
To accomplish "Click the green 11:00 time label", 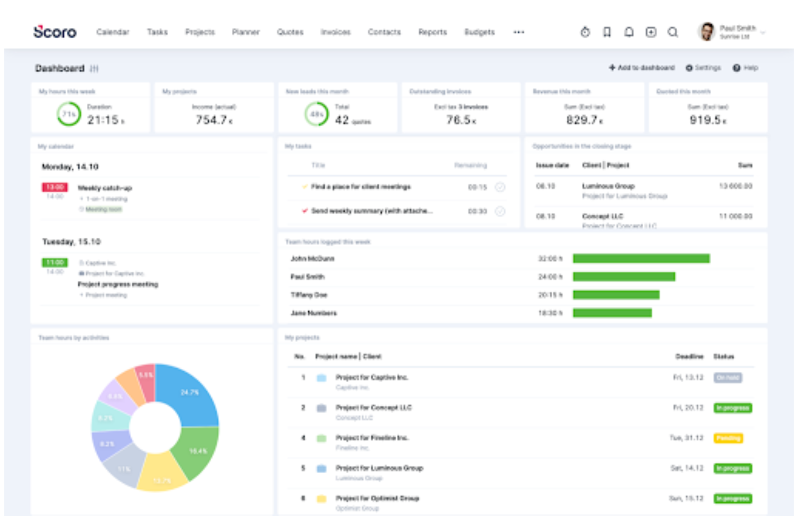I will (54, 262).
